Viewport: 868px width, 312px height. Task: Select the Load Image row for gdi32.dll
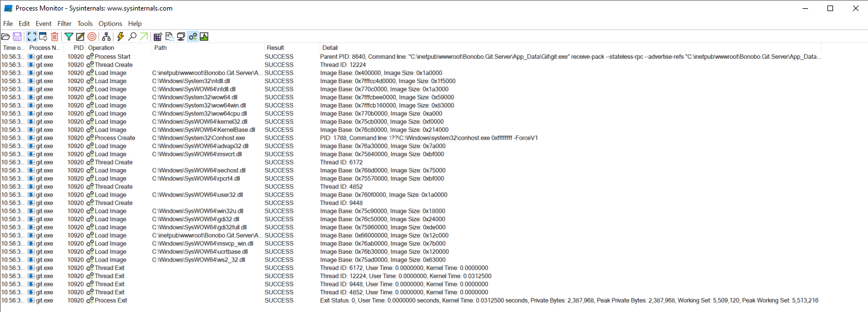pyautogui.click(x=412, y=219)
